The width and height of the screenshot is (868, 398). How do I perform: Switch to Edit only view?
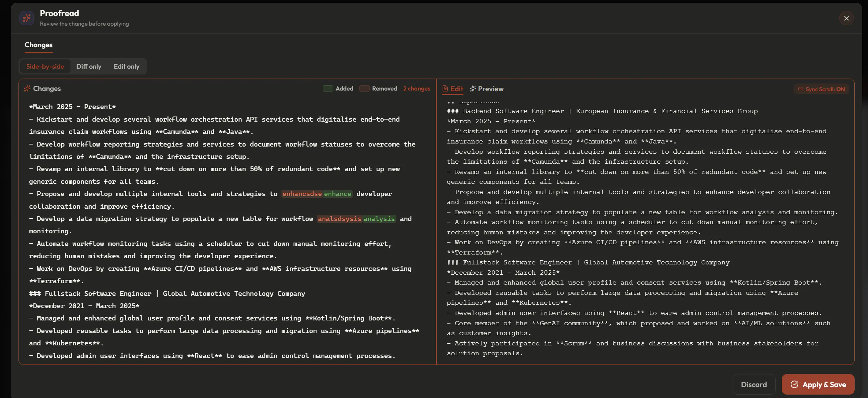(126, 66)
